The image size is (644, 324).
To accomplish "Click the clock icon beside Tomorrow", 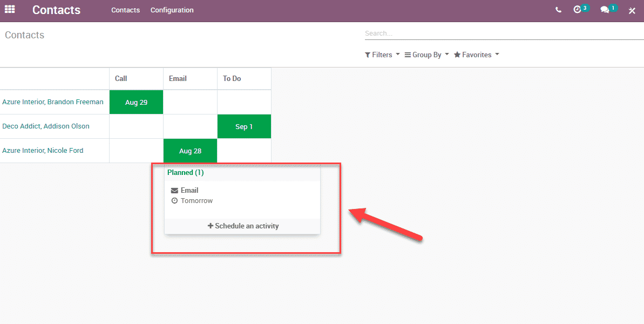I will point(174,201).
